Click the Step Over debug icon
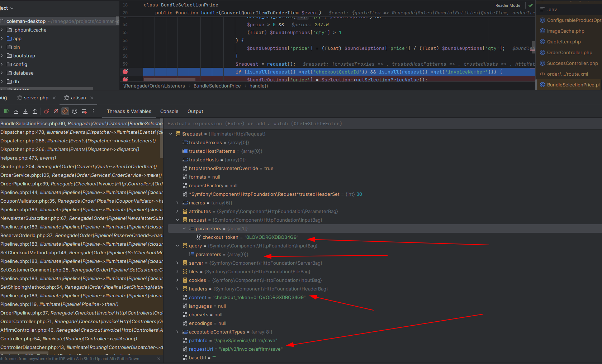The image size is (602, 364). [16, 112]
